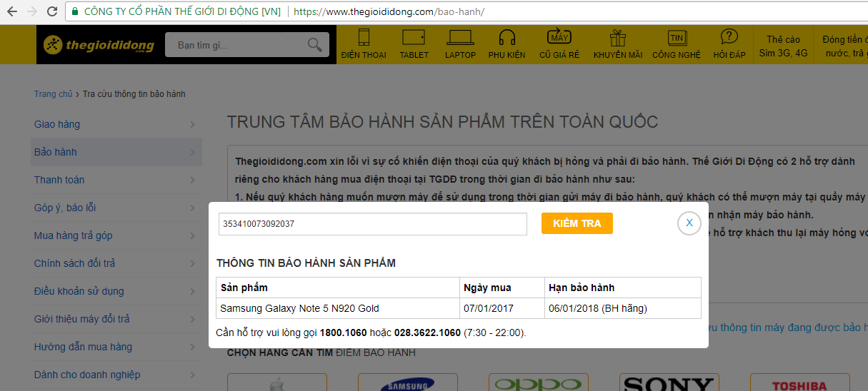This screenshot has height=391, width=868.
Task: Open the Đóng tiền bill payment link
Action: pos(844,46)
